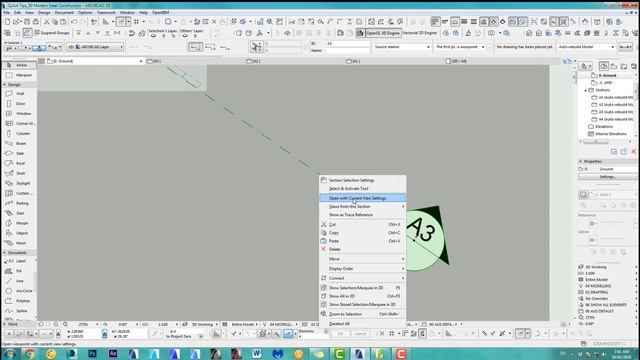Activate the Stair tool
The image size is (640, 360).
point(19,213)
